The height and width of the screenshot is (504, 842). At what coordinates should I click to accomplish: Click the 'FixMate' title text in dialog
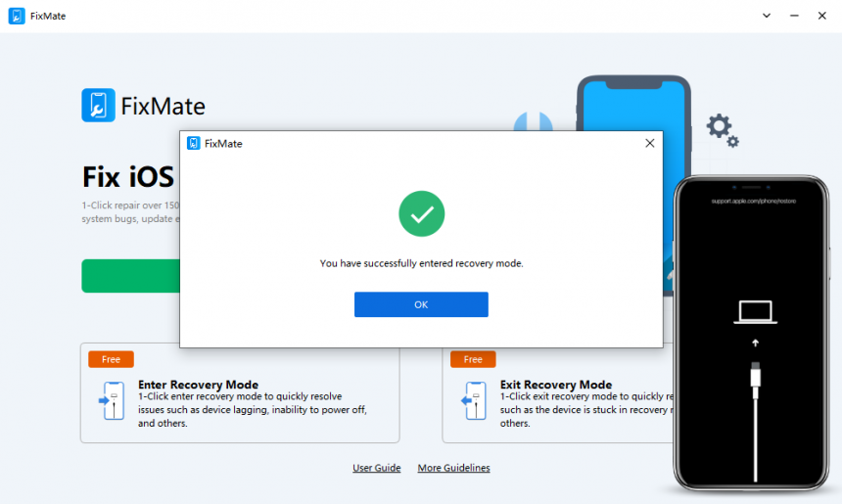point(223,143)
